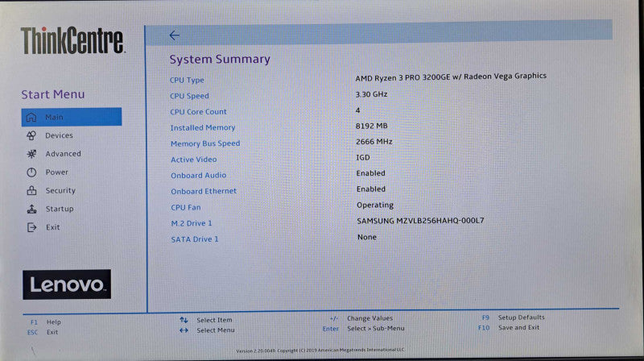Open the Main menu item
Image resolution: width=644 pixels, height=361 pixels.
72,117
